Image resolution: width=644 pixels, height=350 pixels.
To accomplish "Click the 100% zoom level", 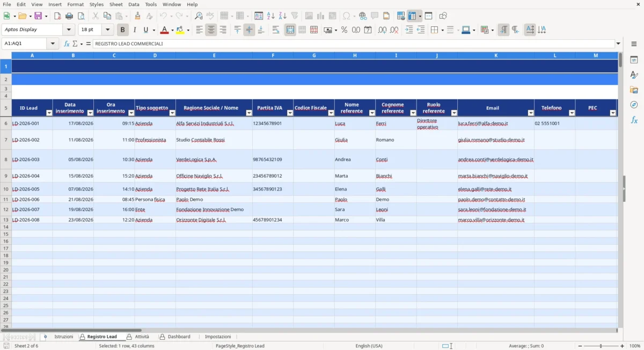I will point(635,346).
